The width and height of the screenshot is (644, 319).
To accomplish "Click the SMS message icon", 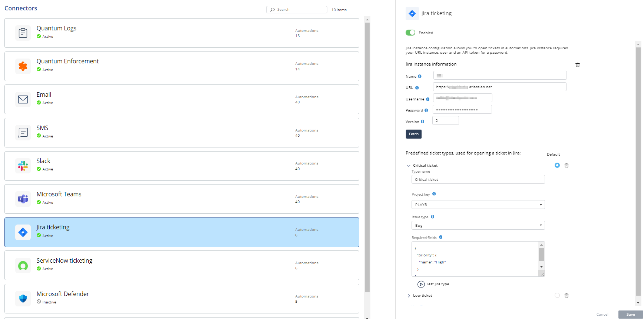I will [x=23, y=133].
